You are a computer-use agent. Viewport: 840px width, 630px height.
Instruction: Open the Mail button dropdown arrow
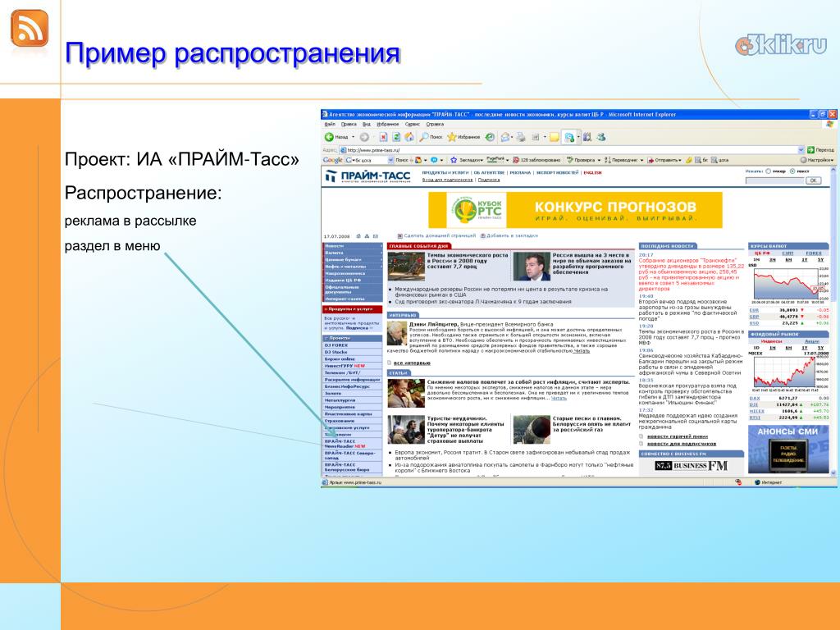tap(512, 137)
